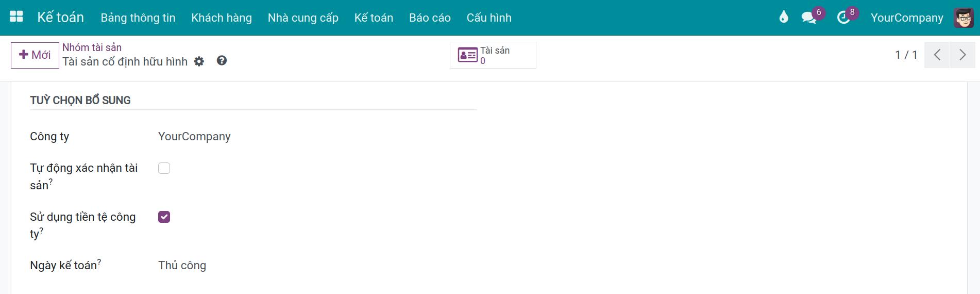Go to previous record arrow
The height and width of the screenshot is (294, 980).
937,55
